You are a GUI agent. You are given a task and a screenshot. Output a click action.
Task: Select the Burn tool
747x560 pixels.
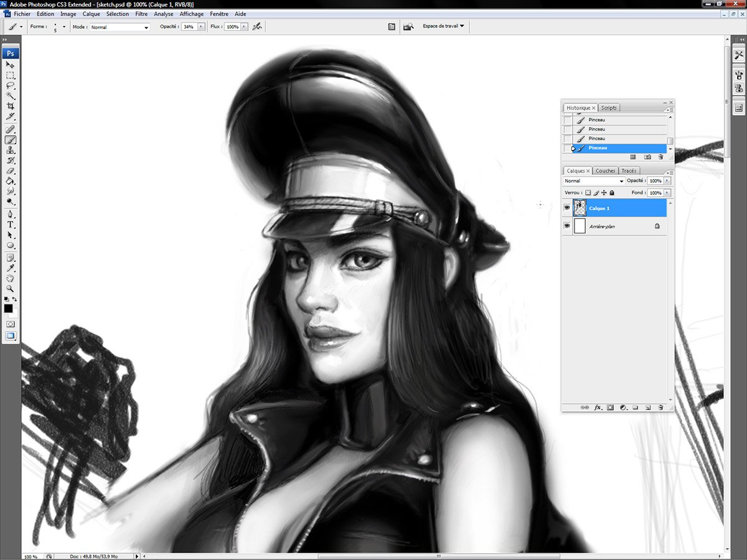pos(11,202)
